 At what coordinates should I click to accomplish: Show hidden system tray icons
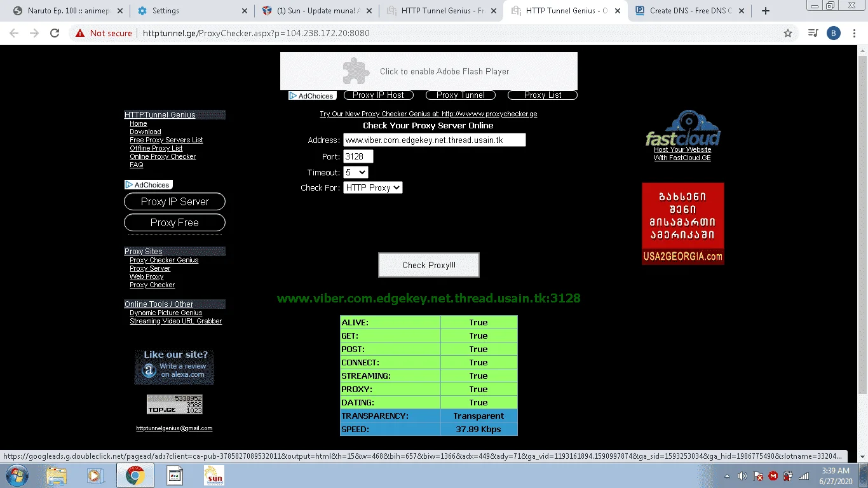point(727,476)
